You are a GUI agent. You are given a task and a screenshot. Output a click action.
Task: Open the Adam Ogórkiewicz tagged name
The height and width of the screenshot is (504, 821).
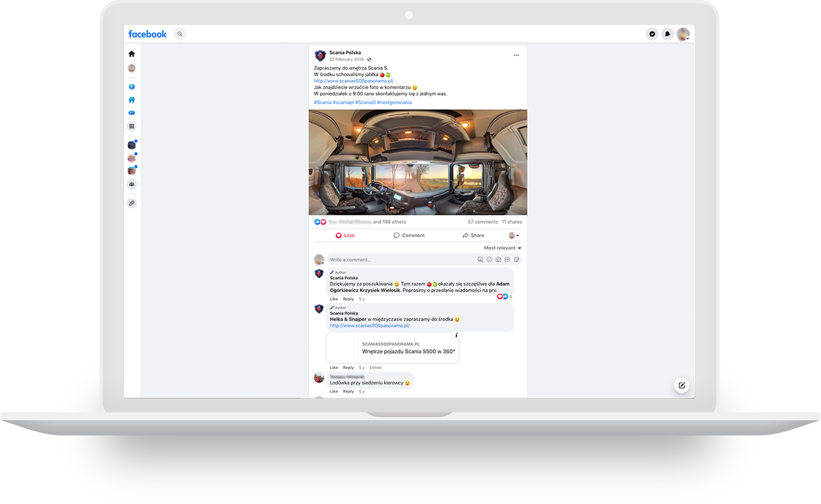[420, 287]
